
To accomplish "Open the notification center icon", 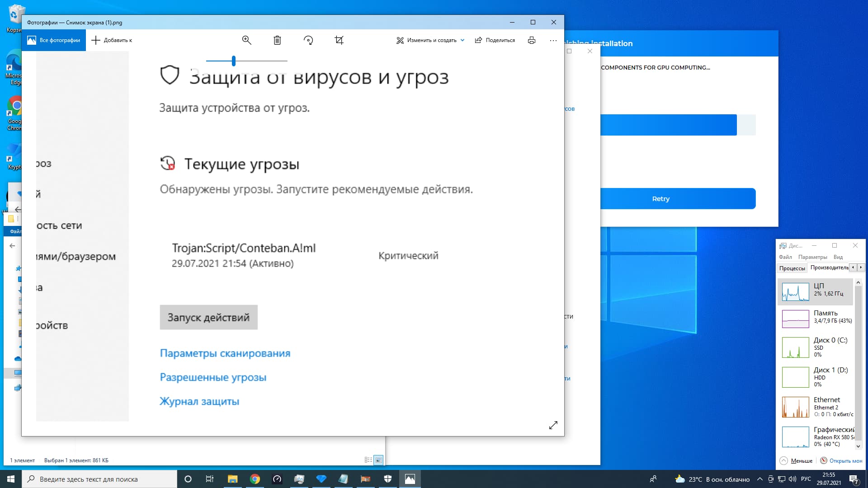I will click(854, 479).
